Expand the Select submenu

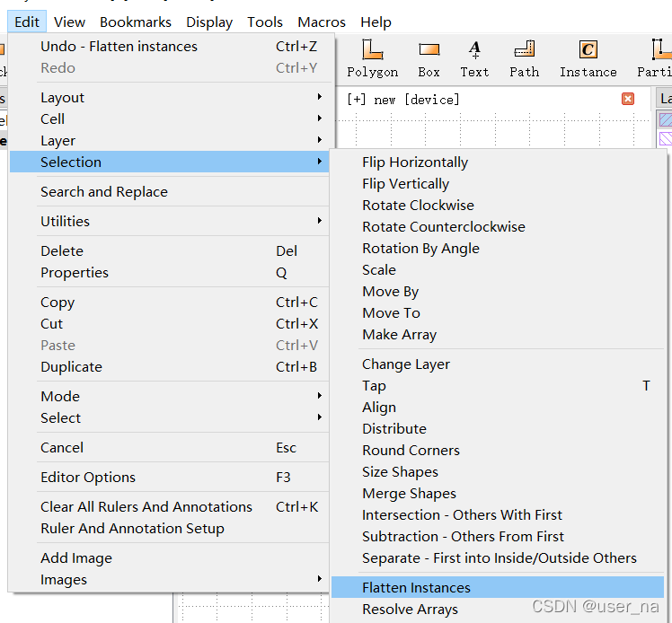tap(169, 417)
